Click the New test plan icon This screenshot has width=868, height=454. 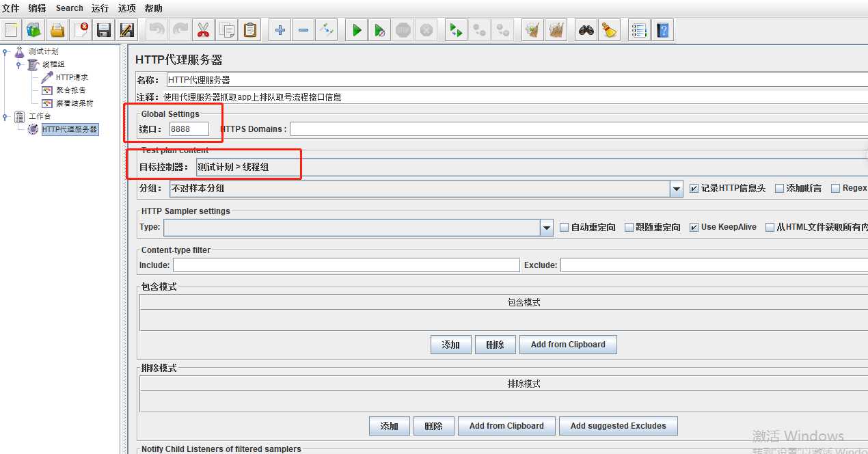click(11, 30)
